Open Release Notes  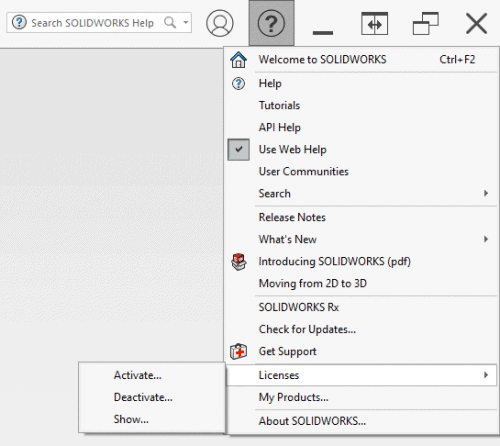click(362, 217)
